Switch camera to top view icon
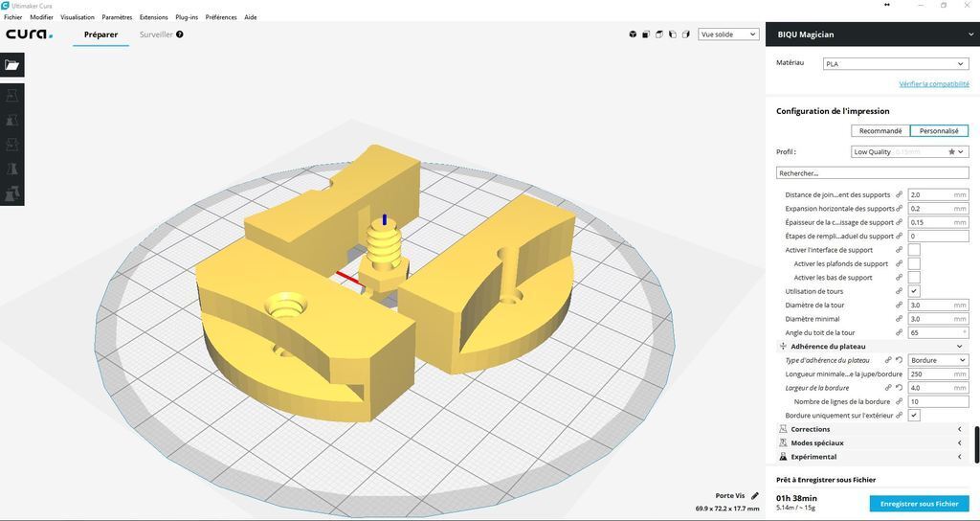This screenshot has height=521, width=980. (x=658, y=34)
